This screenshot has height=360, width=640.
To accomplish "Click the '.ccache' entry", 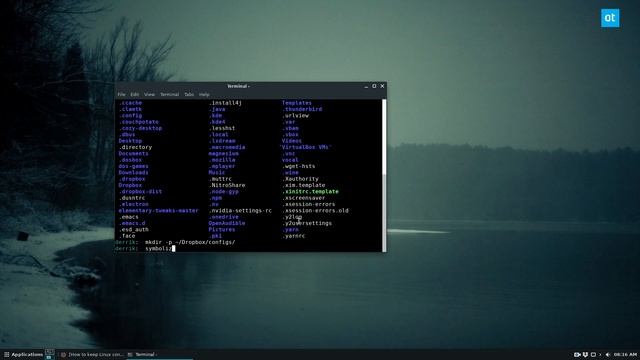I will [x=130, y=103].
